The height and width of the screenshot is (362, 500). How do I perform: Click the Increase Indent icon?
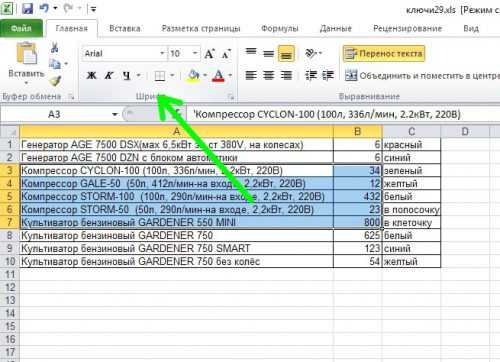[328, 76]
